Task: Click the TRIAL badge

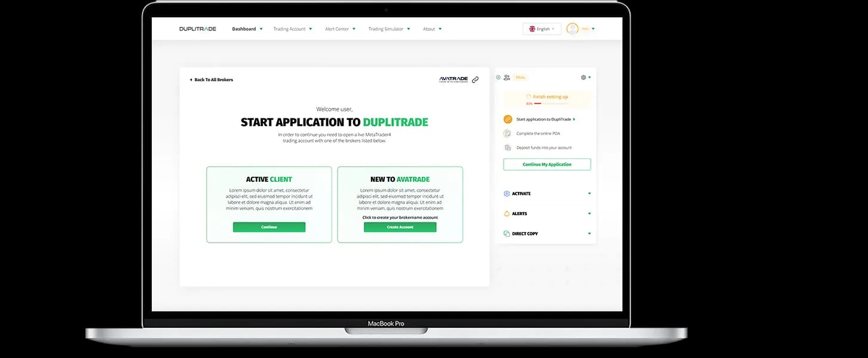Action: pyautogui.click(x=521, y=77)
